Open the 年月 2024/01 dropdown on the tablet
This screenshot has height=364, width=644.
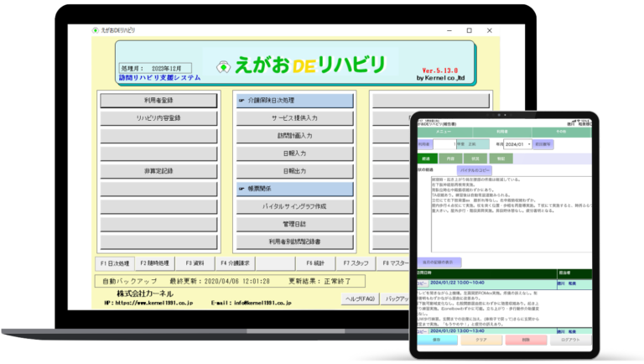[517, 144]
